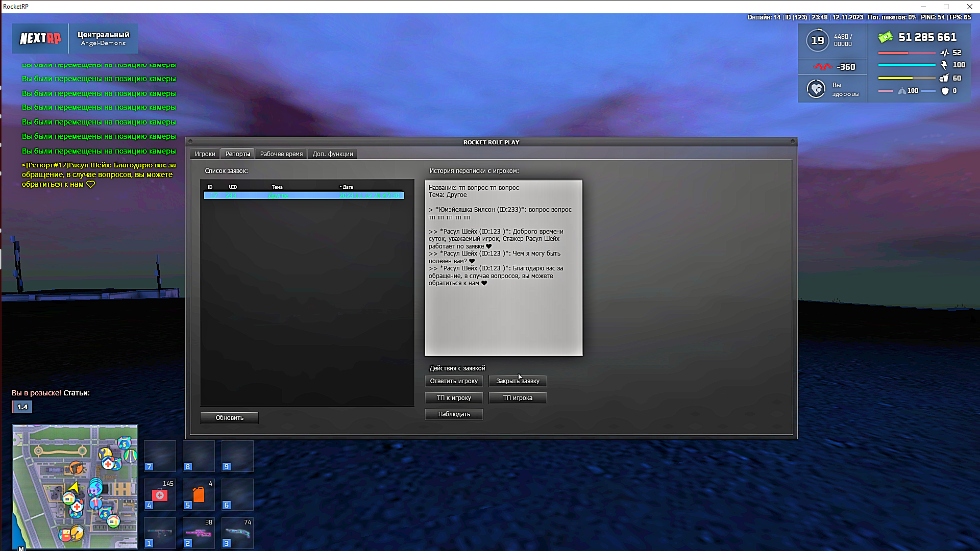The image size is (980, 551).
Task: Switch to the Рабочее время tab
Action: [x=281, y=154]
